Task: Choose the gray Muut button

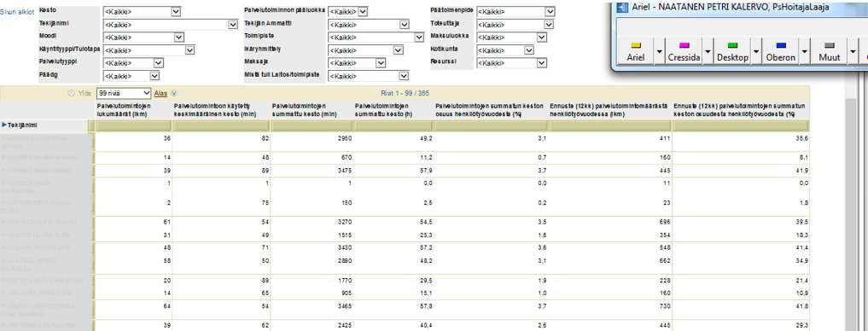Action: 829,51
